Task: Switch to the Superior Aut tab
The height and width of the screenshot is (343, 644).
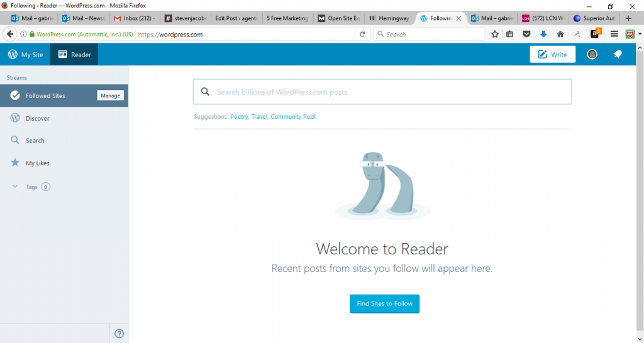Action: point(595,18)
